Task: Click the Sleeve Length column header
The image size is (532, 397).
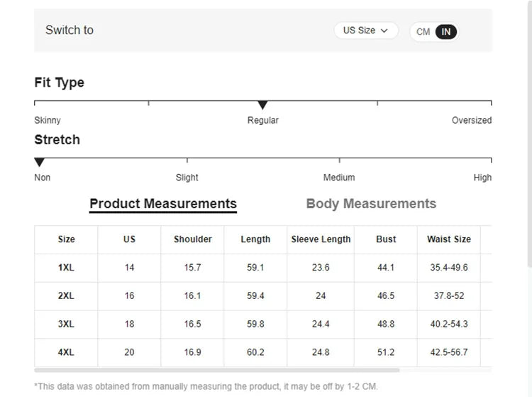Action: (321, 239)
